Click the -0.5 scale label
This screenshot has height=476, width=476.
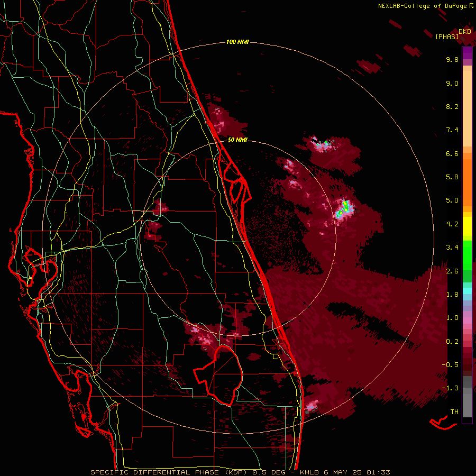tap(450, 365)
